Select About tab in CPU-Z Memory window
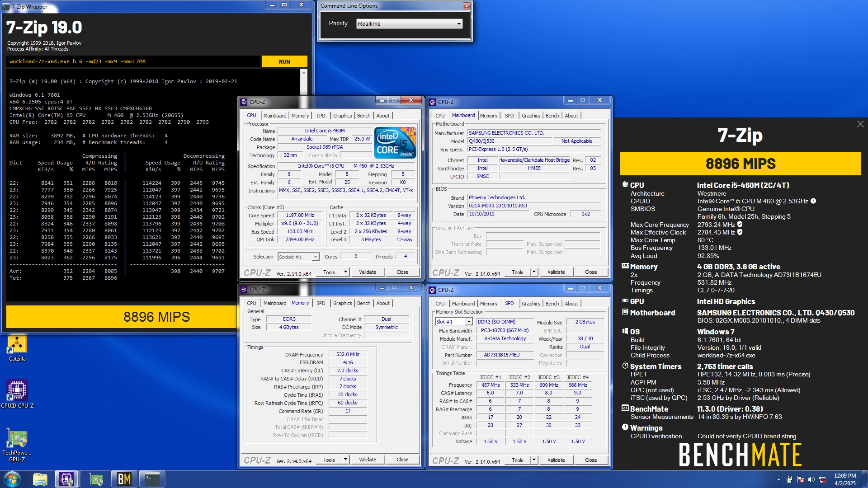This screenshot has height=488, width=868. [383, 303]
